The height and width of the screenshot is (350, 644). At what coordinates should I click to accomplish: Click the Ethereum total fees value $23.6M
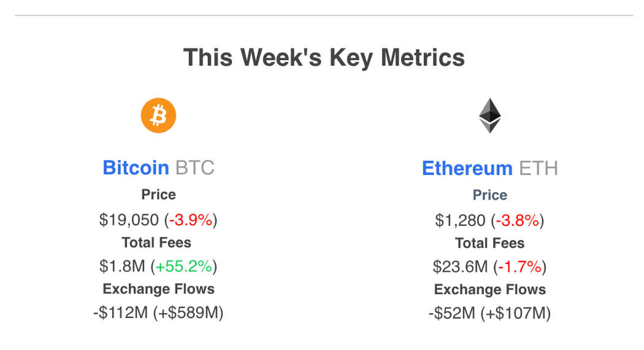click(x=460, y=267)
